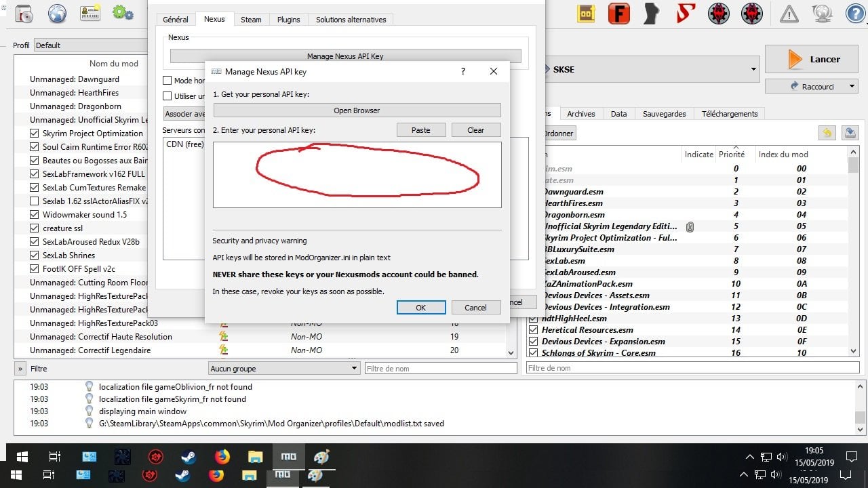Open the warning triangle notifications icon
Image resolution: width=868 pixels, height=488 pixels.
point(789,14)
